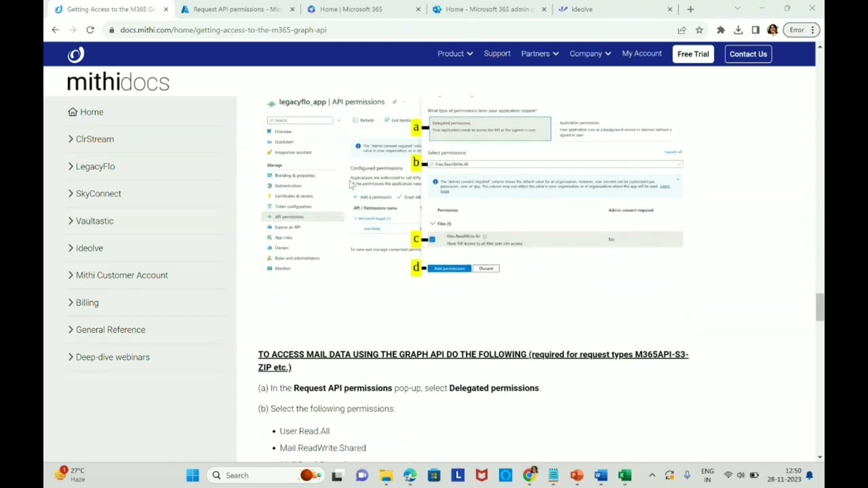868x488 pixels.
Task: Click the microphone tray icon
Action: [687, 475]
